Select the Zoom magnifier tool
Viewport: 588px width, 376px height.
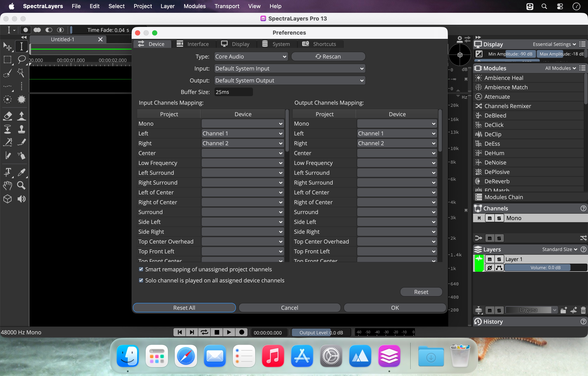(22, 186)
